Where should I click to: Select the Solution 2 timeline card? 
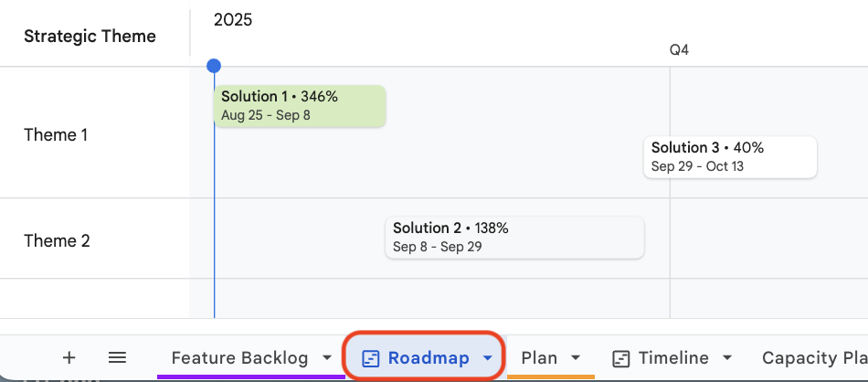click(x=514, y=238)
